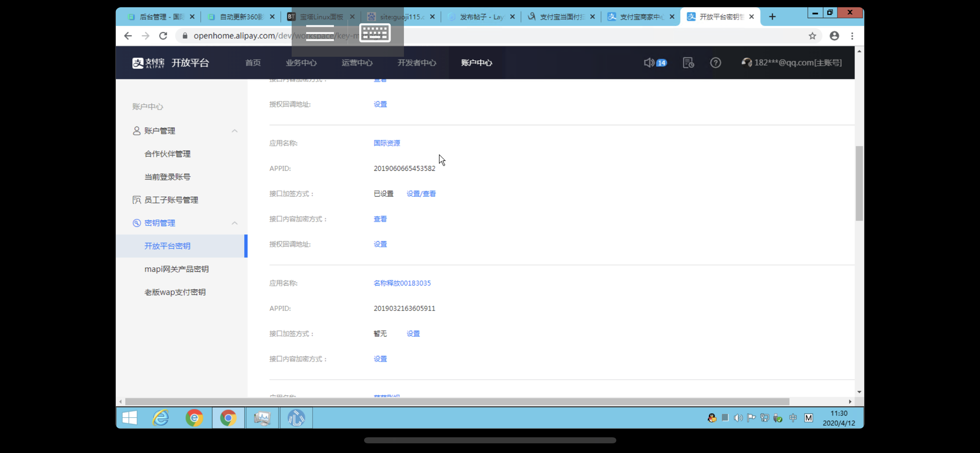This screenshot has height=453, width=980.
Task: Open the 360 Chrome browser taskbar icon
Action: [x=194, y=418]
